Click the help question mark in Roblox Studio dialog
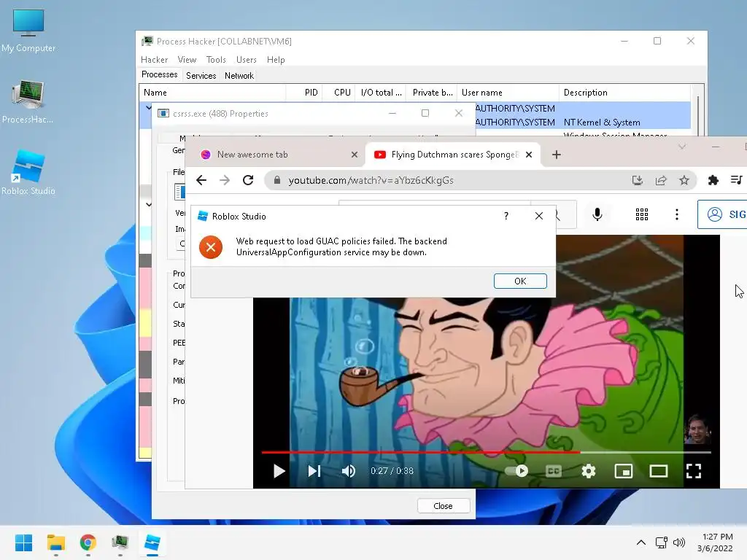The image size is (747, 560). click(x=506, y=216)
